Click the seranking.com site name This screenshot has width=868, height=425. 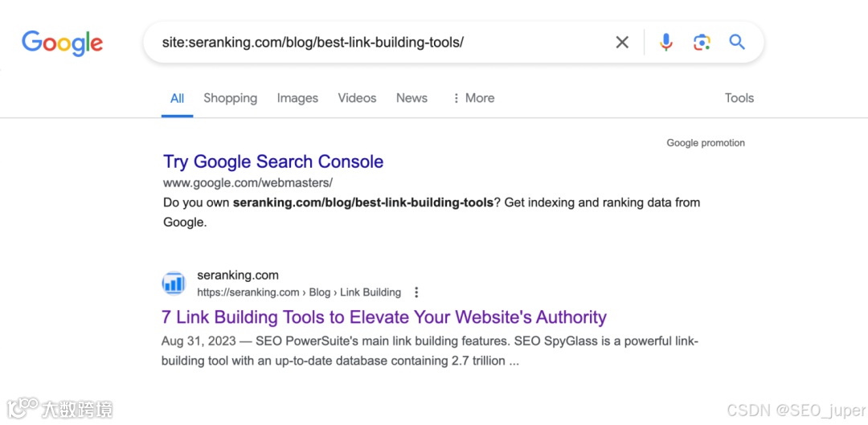pyautogui.click(x=238, y=276)
